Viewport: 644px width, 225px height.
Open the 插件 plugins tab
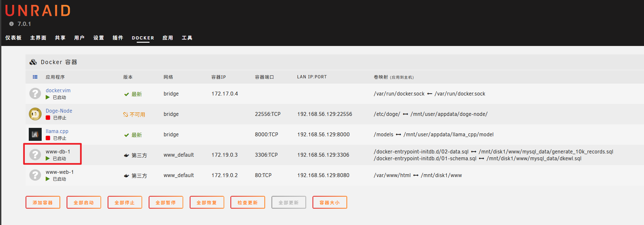click(x=118, y=38)
